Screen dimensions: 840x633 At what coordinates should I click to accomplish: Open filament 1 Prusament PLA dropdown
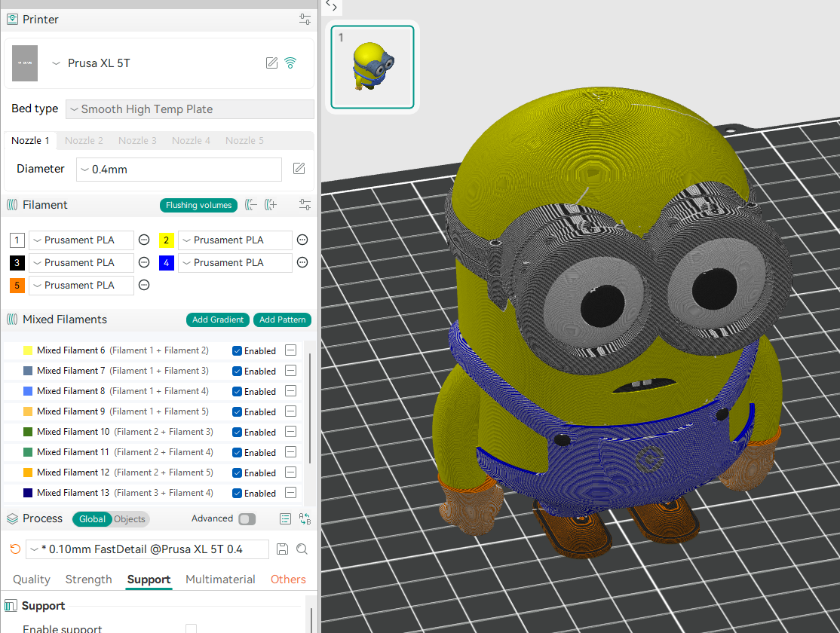(81, 240)
